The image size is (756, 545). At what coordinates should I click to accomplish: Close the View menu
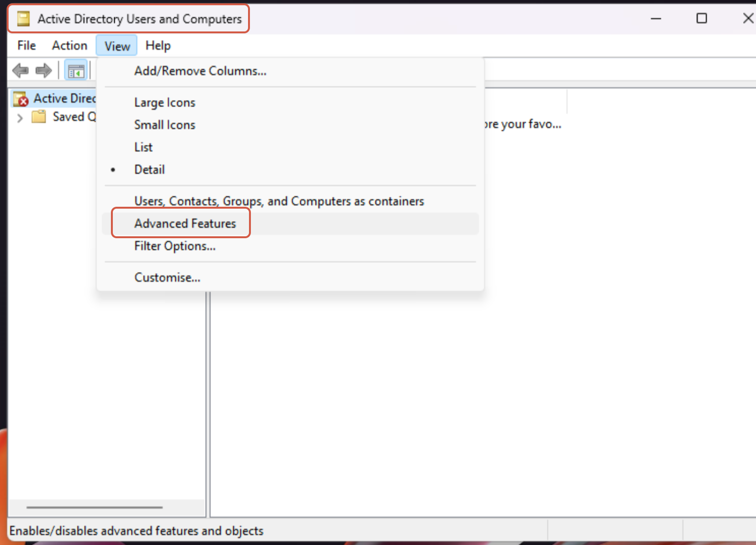click(x=117, y=46)
